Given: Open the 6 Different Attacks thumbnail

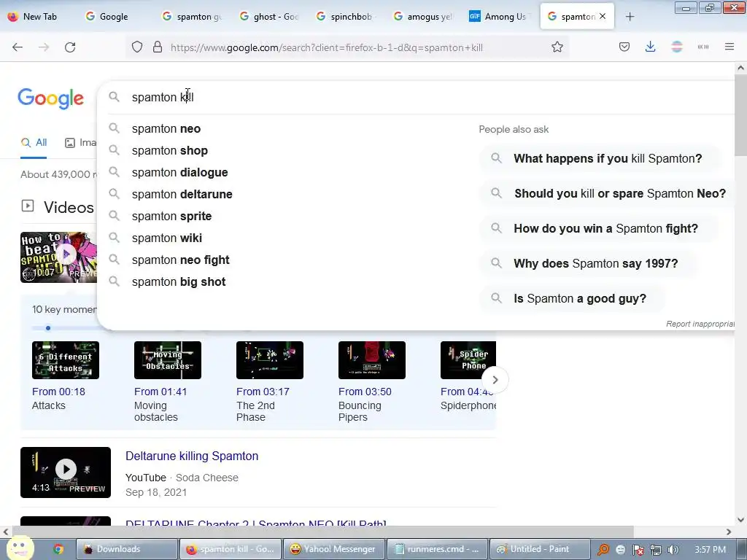Looking at the screenshot, I should [x=66, y=360].
